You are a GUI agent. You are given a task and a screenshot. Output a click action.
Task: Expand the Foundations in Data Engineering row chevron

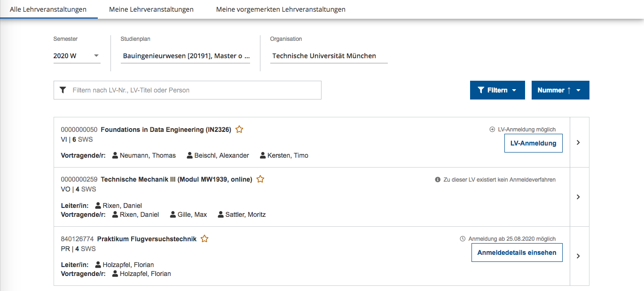pyautogui.click(x=579, y=142)
